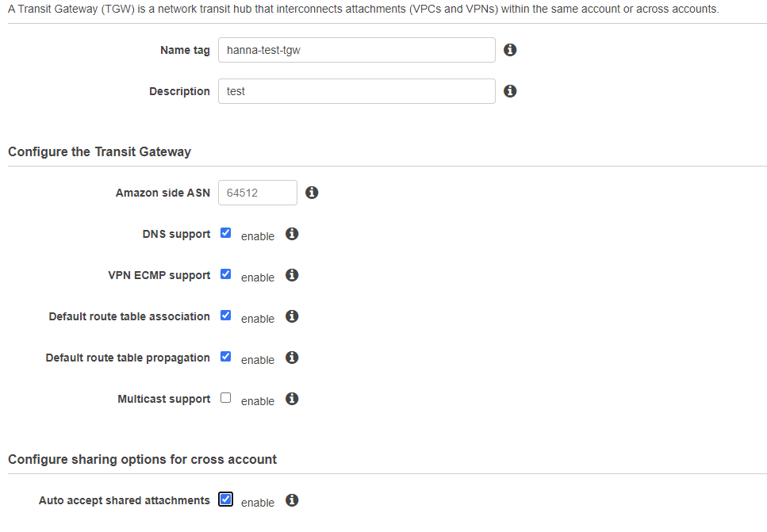Show info for Default route table propagation

pos(292,358)
